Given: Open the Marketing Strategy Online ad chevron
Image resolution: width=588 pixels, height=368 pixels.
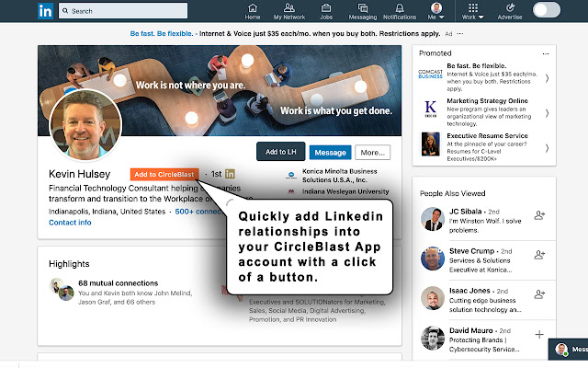Looking at the screenshot, I should (548, 113).
